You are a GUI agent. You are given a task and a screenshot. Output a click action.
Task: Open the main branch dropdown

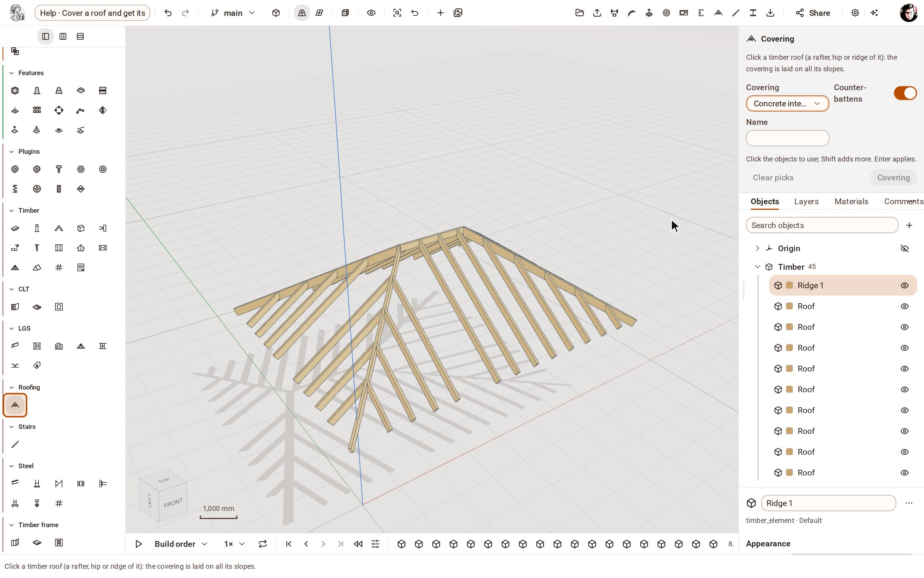click(233, 13)
